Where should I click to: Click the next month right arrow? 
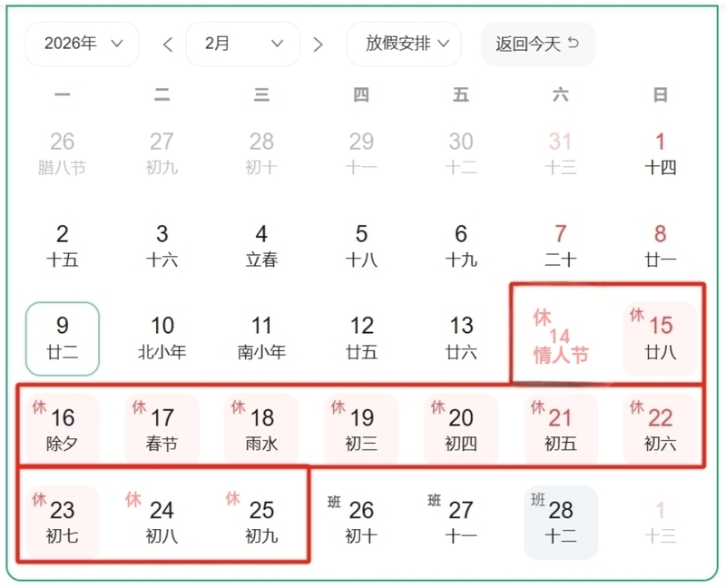pos(317,44)
